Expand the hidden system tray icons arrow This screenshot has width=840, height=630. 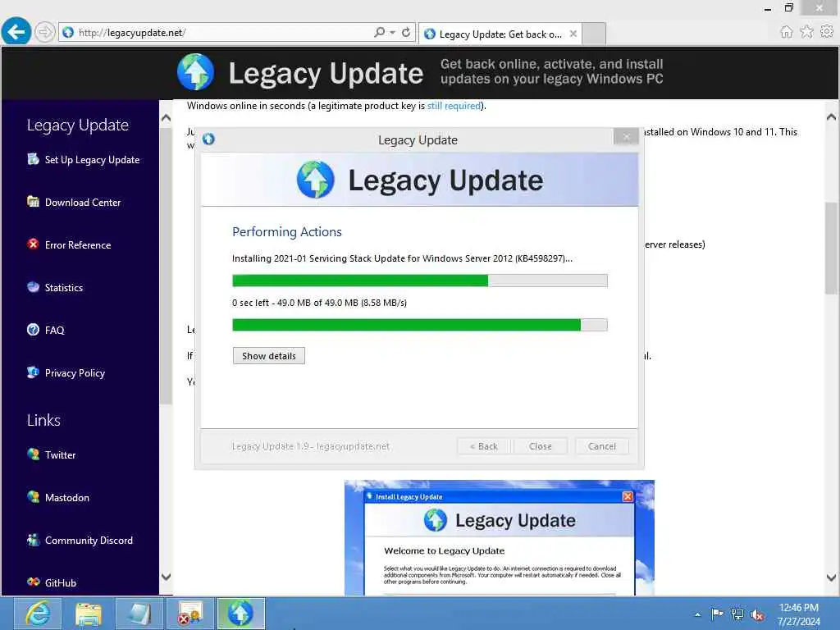click(x=697, y=614)
